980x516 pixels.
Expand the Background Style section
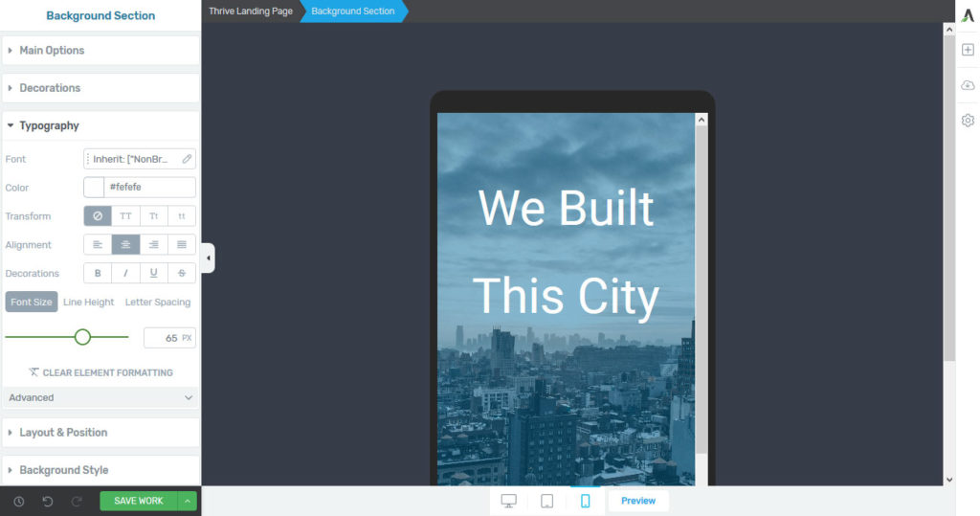tap(100, 470)
